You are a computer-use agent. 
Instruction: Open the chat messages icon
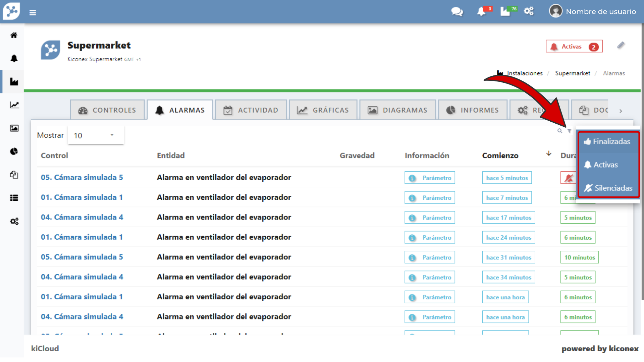click(457, 12)
